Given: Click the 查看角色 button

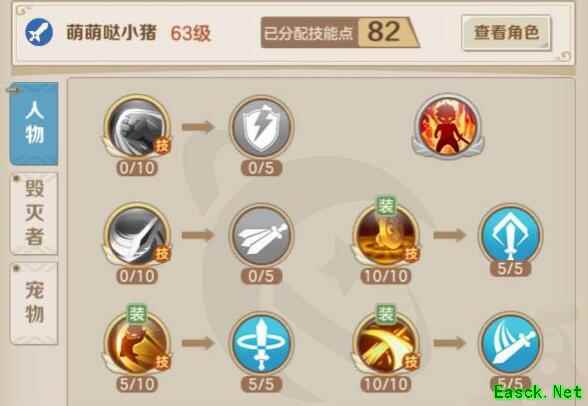Looking at the screenshot, I should 506,33.
